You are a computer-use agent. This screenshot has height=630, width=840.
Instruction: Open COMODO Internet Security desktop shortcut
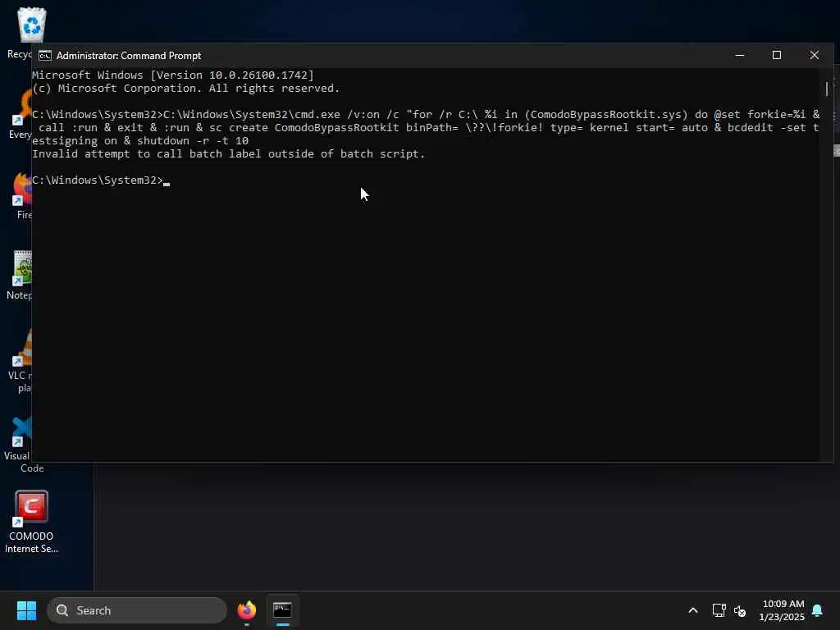31,521
